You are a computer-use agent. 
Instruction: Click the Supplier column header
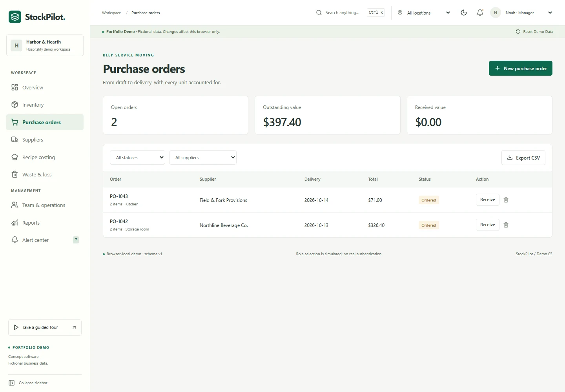(x=208, y=179)
